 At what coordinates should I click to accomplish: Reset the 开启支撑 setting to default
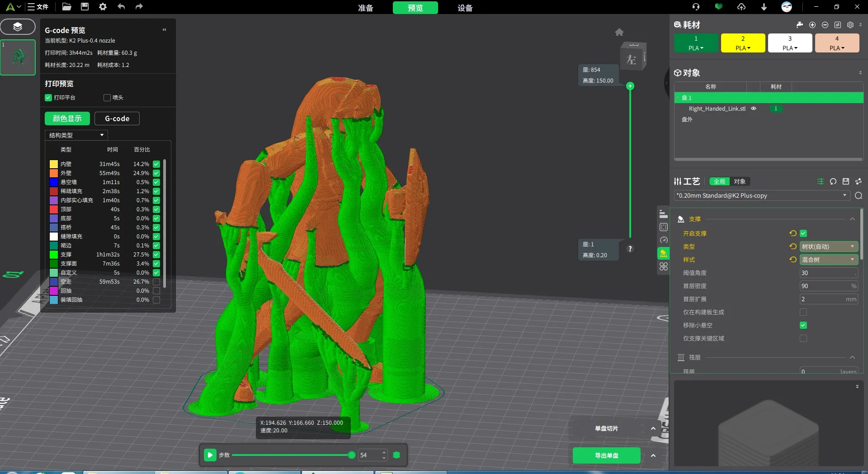793,233
